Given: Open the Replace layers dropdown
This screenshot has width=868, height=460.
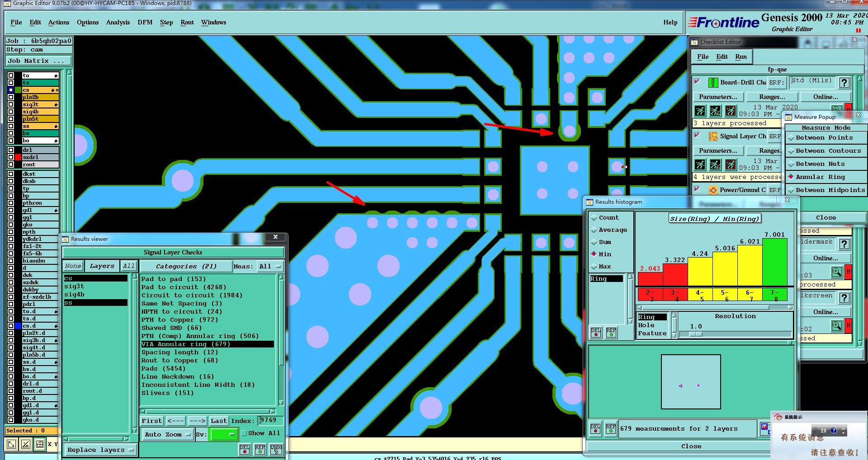Looking at the screenshot, I should [x=100, y=450].
